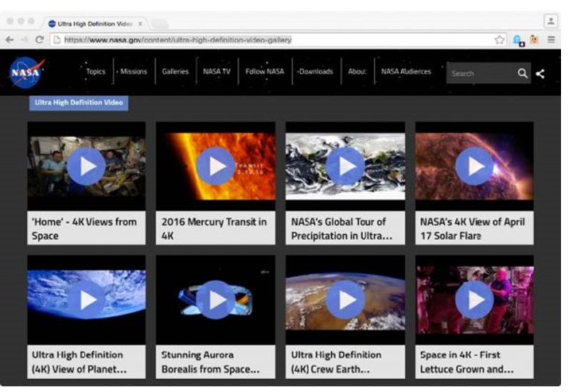Play the 2016 Mercury Transit video

pyautogui.click(x=215, y=166)
